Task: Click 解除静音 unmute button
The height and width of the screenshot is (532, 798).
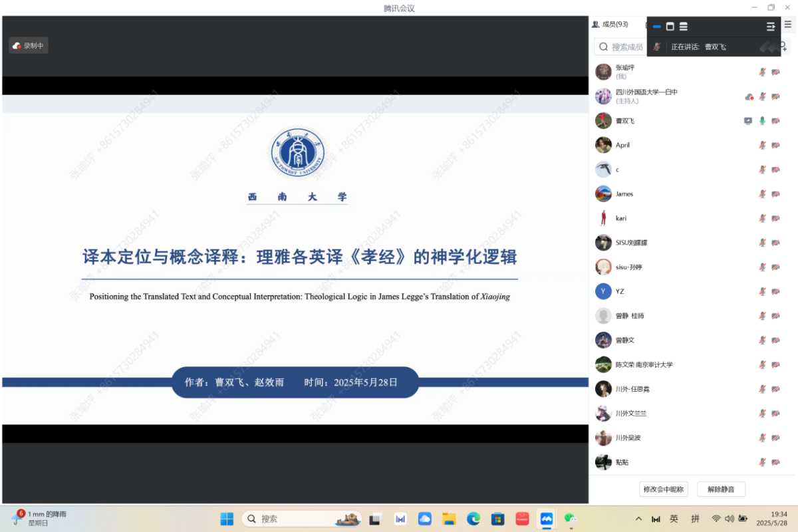Action: (x=721, y=489)
